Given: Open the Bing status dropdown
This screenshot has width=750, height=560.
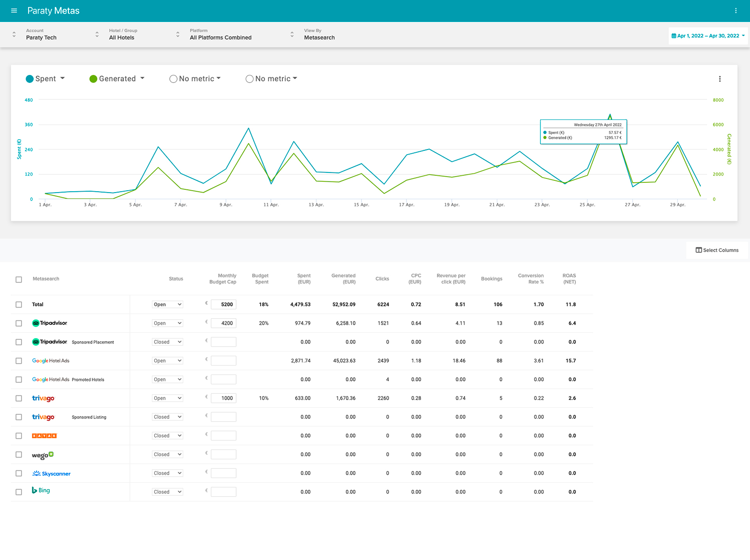Looking at the screenshot, I should coord(167,492).
